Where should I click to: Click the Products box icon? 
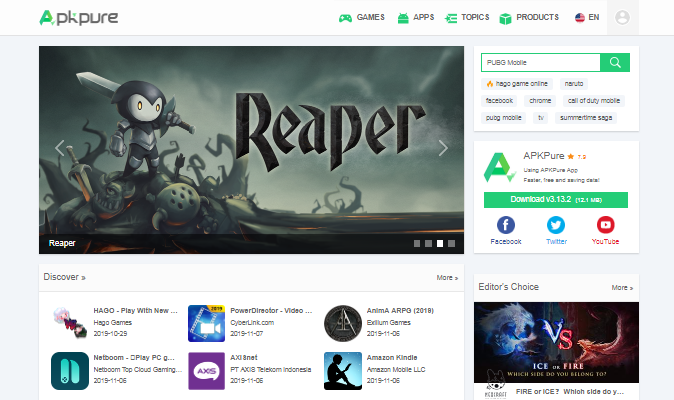506,18
